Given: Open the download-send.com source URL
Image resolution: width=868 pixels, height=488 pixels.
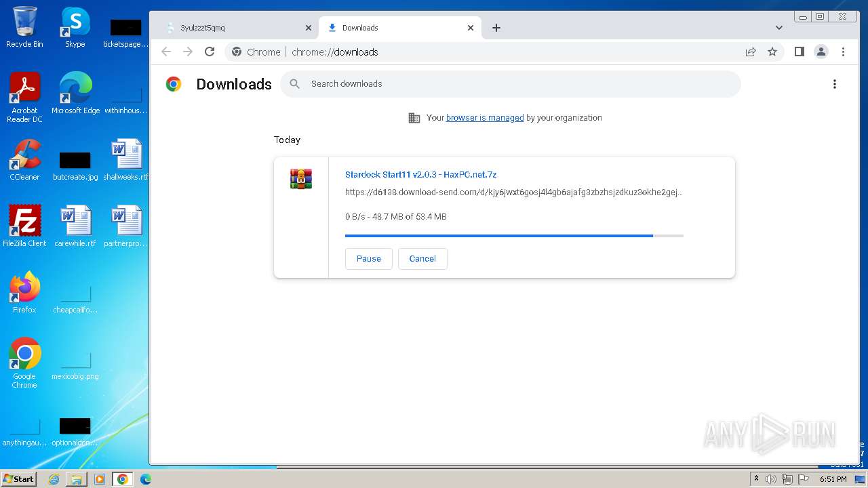Looking at the screenshot, I should (514, 192).
